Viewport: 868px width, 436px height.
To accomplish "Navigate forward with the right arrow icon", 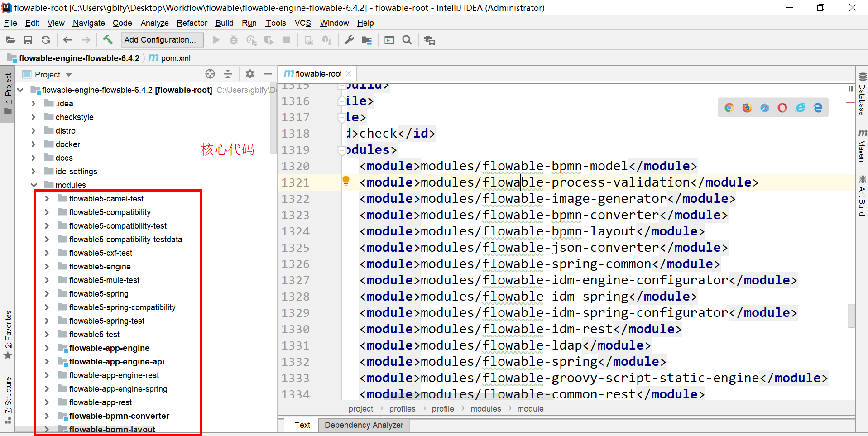I will tap(86, 40).
